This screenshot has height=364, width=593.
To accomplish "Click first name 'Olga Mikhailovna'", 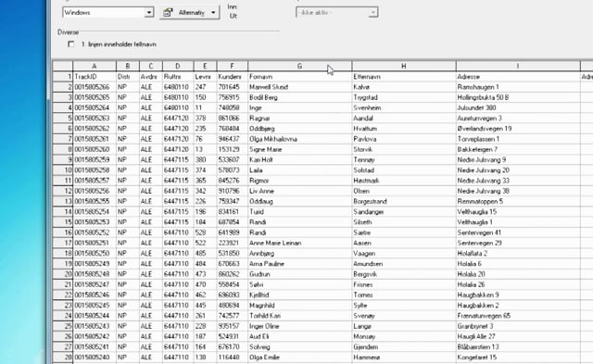I will 273,139.
